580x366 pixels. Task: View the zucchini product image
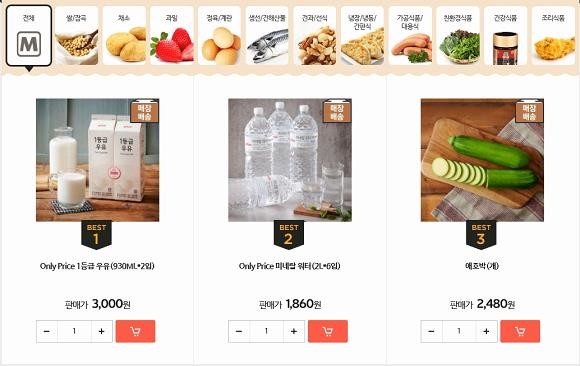pos(482,160)
